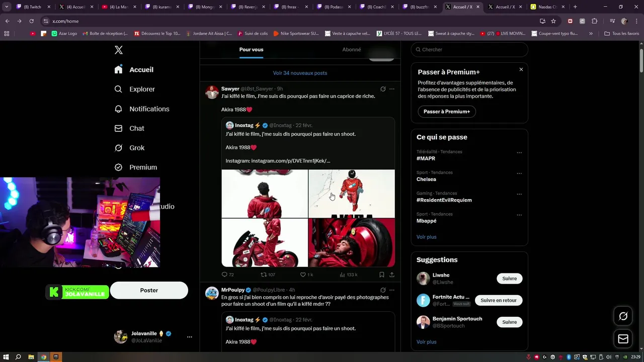Like Sawyer's post (1 k likes)
Viewport: 644px width, 362px height.
point(306,275)
